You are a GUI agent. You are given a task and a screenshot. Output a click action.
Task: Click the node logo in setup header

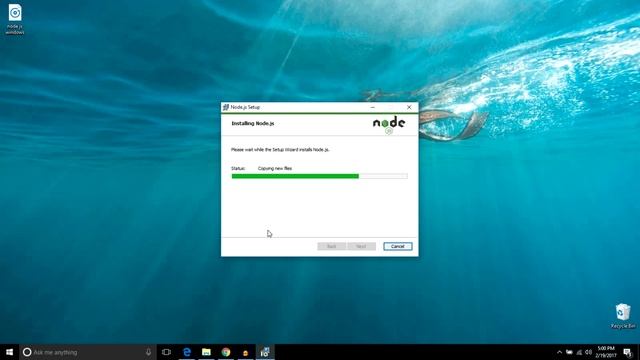coord(389,125)
